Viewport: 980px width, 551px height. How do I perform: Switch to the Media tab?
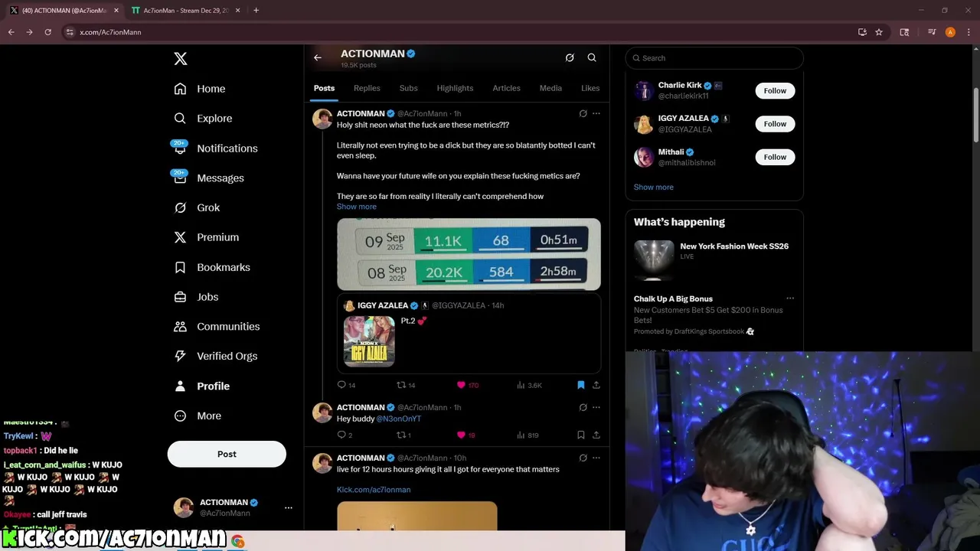click(550, 88)
